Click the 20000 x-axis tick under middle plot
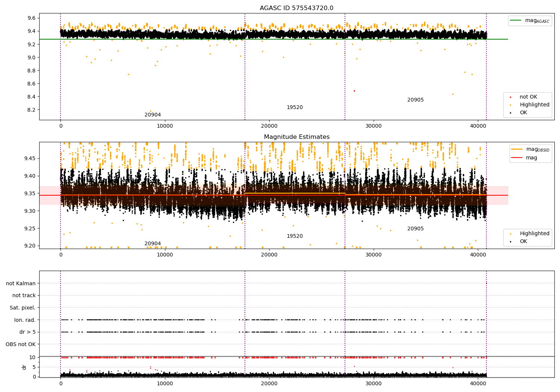 (269, 255)
